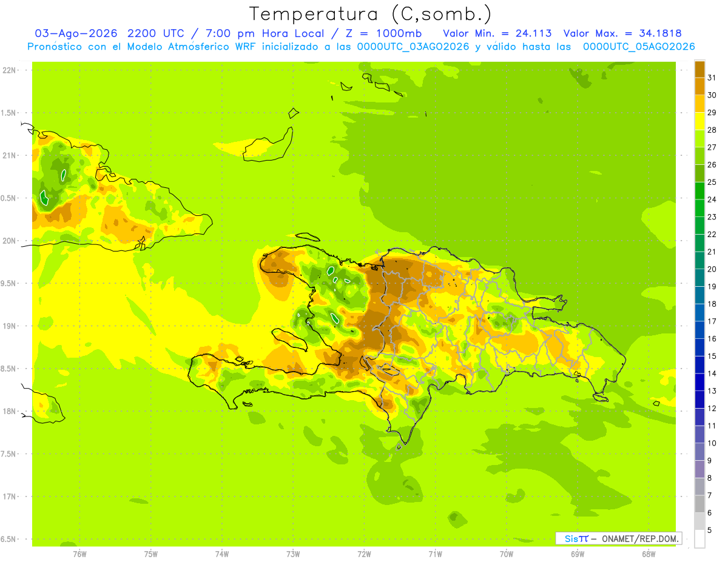
Task: Pick the dark brown swatch above legend value 31
Action: [x=699, y=70]
